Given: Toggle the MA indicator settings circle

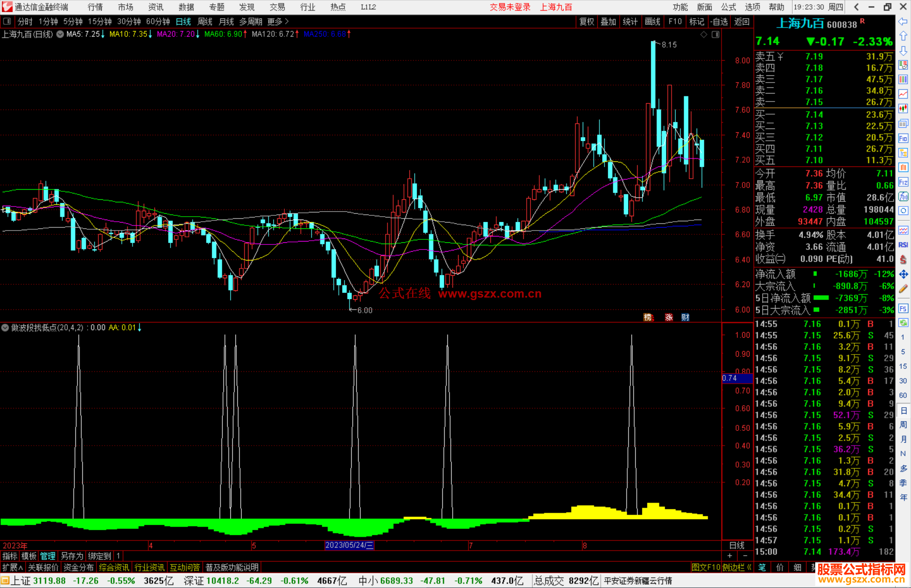Looking at the screenshot, I should click(60, 34).
